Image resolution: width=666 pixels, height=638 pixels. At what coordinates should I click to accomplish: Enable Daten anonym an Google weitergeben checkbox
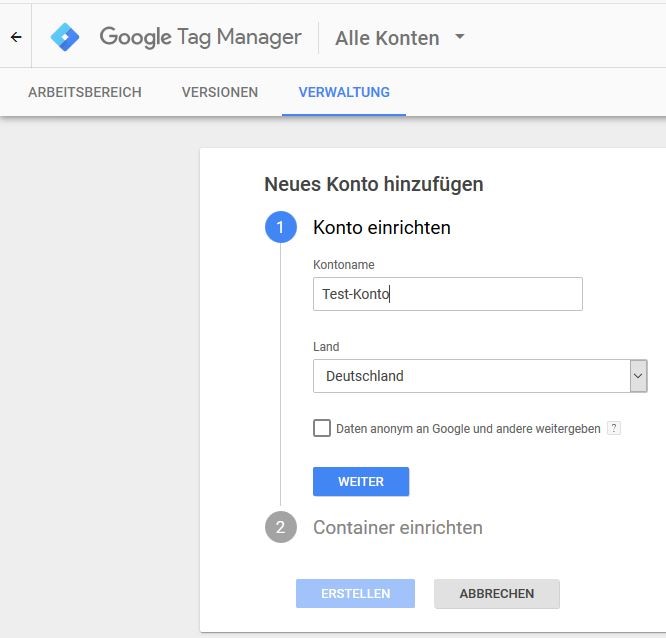point(322,428)
